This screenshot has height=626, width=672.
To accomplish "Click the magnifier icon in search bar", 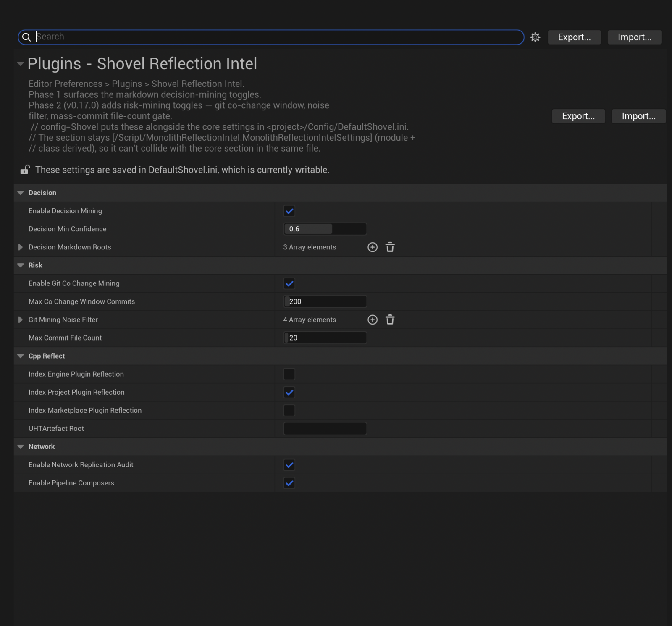I will point(26,37).
